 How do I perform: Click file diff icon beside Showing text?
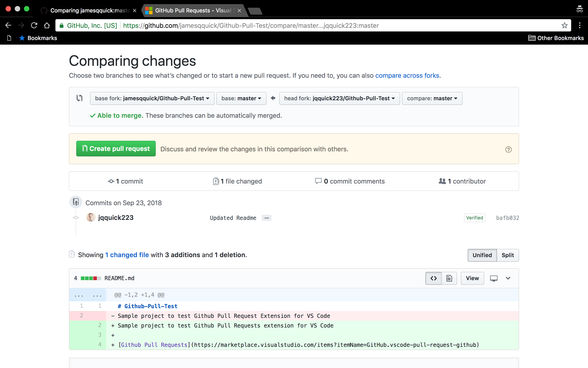coord(72,254)
